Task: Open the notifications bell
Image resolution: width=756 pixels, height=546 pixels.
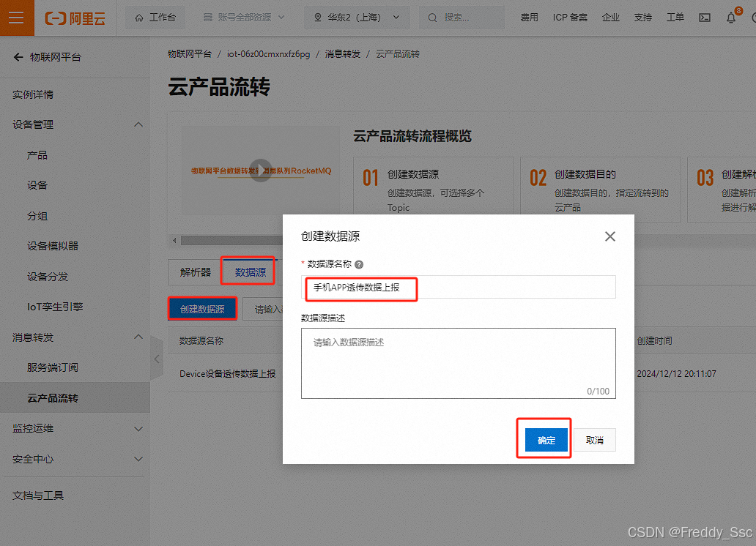Action: (731, 18)
